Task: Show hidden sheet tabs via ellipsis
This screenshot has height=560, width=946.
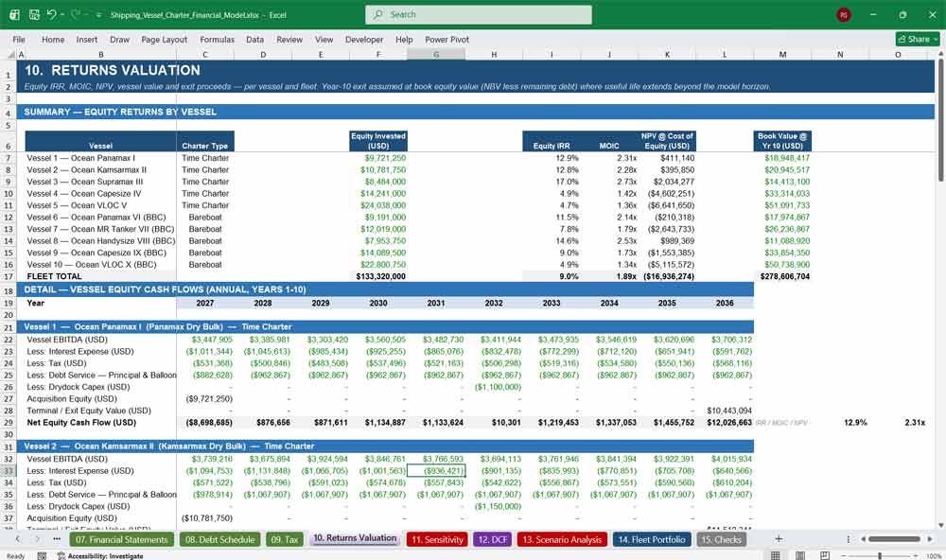Action: point(57,539)
